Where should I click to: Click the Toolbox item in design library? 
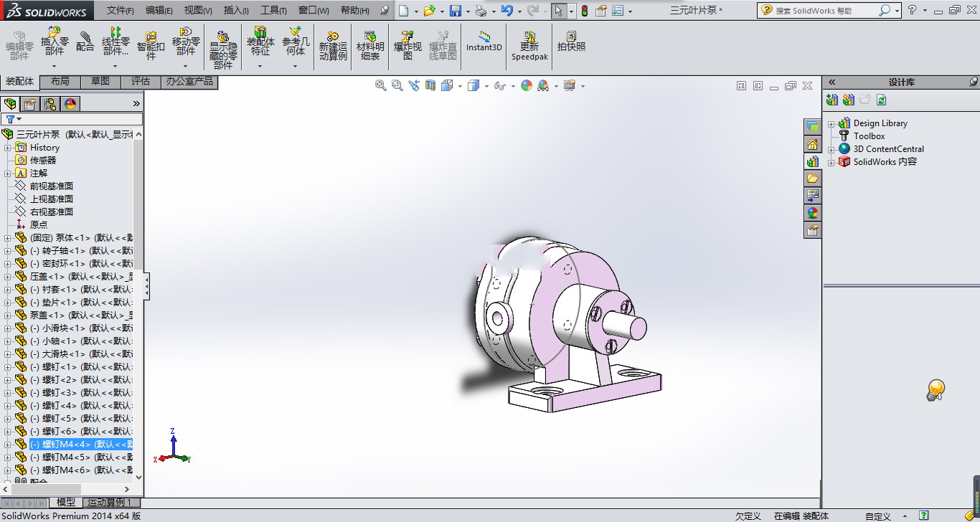(x=869, y=136)
